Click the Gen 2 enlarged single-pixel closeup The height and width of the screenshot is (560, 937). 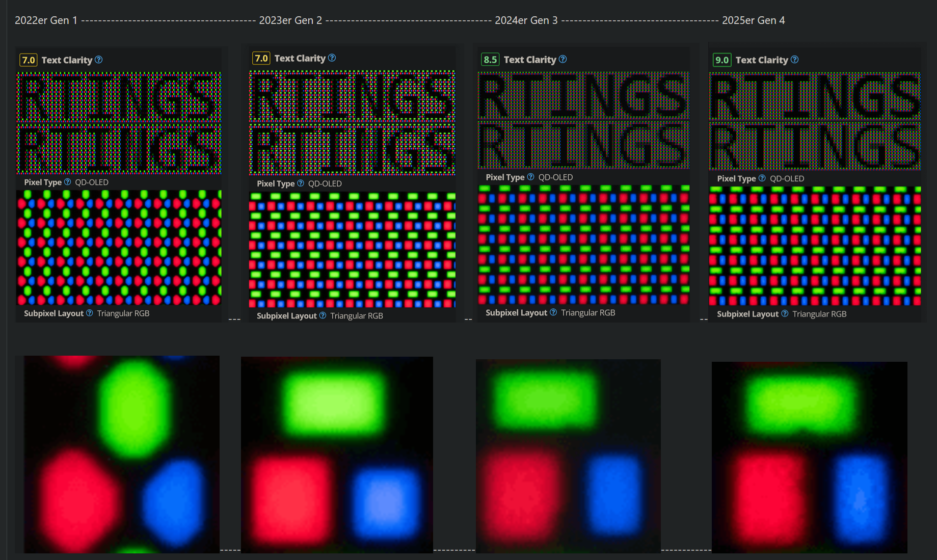click(337, 455)
